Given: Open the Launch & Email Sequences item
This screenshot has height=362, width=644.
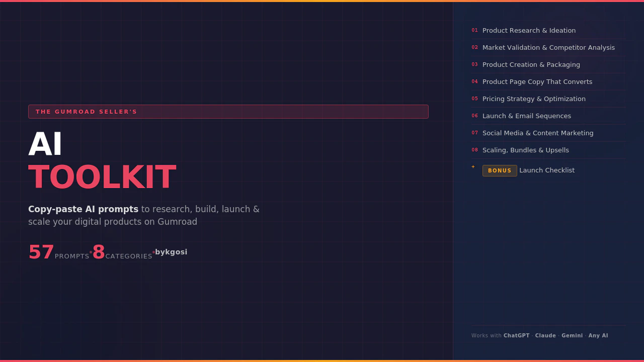Looking at the screenshot, I should tap(527, 116).
